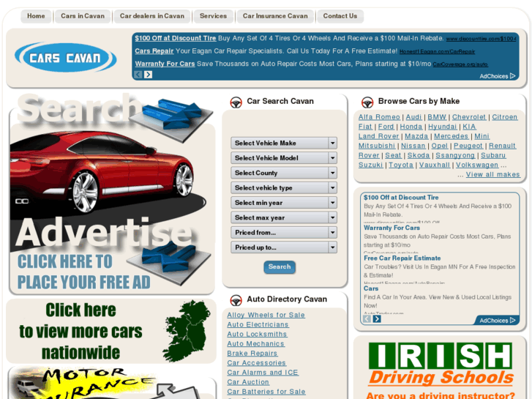Open Select min year dropdown
Viewport: 532px width, 399px height.
[x=284, y=203]
